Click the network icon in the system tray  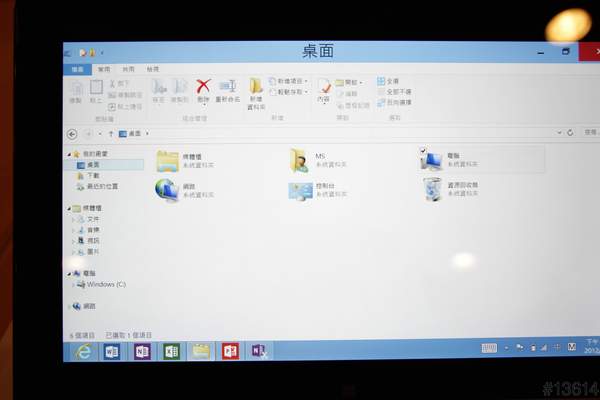[x=520, y=348]
